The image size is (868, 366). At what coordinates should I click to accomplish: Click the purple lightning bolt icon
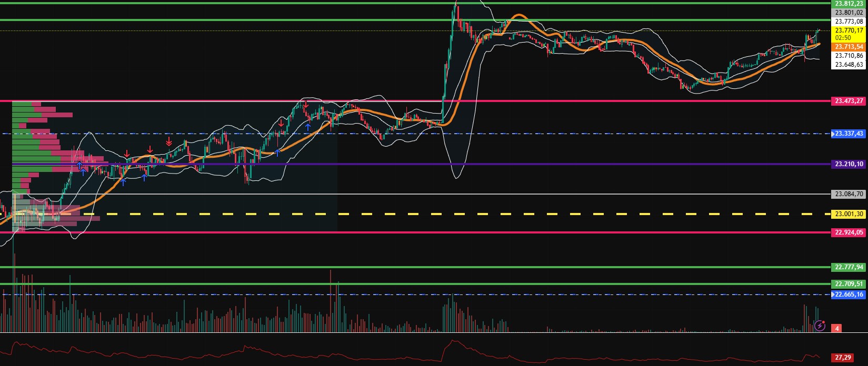point(820,326)
